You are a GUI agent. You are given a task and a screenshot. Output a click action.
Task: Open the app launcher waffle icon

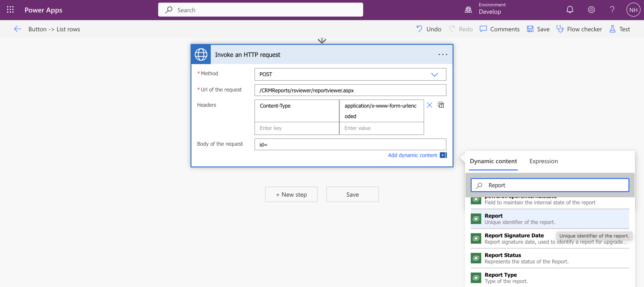pyautogui.click(x=10, y=10)
